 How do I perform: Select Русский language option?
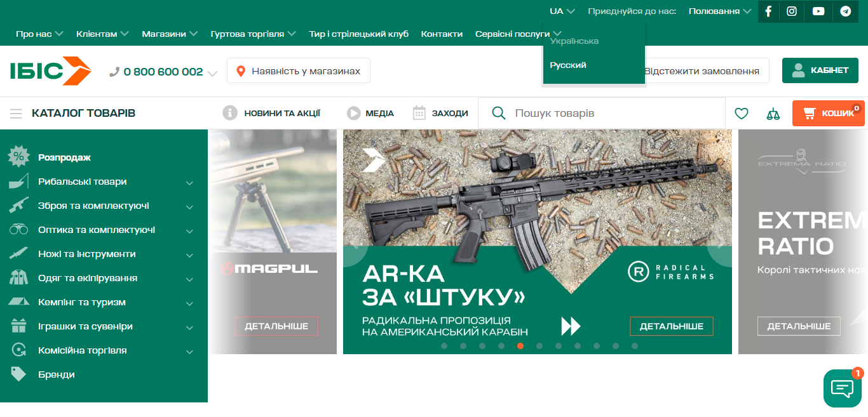click(568, 65)
